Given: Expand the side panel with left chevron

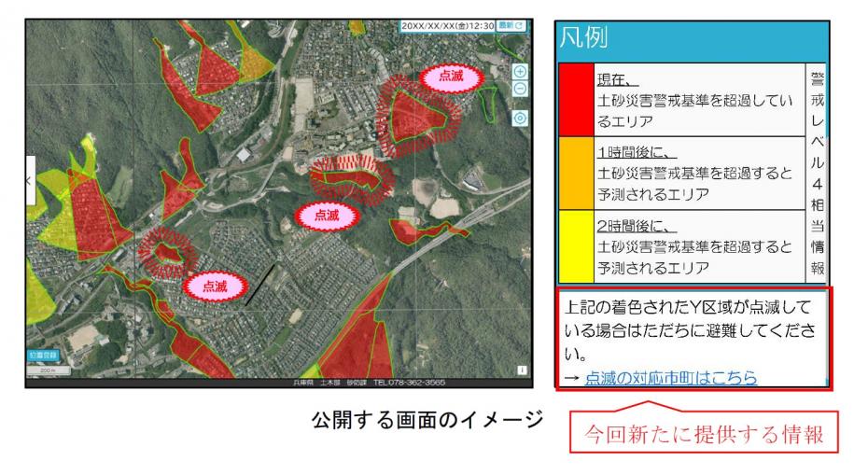Looking at the screenshot, I should (x=30, y=179).
